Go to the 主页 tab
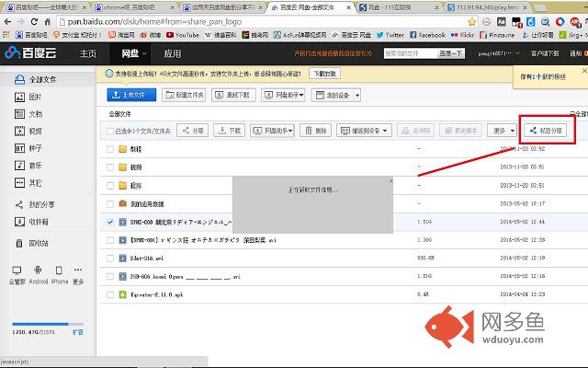This screenshot has width=588, height=368. [x=88, y=53]
